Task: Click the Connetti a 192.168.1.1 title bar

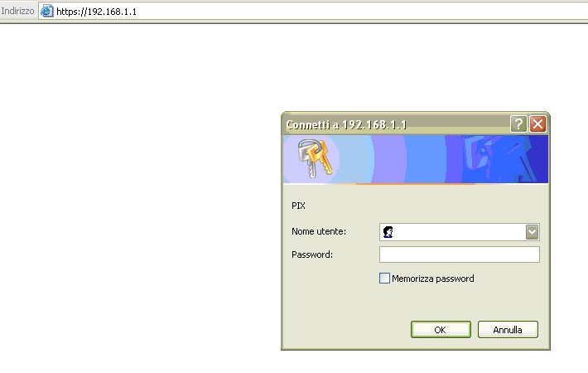Action: (x=396, y=124)
